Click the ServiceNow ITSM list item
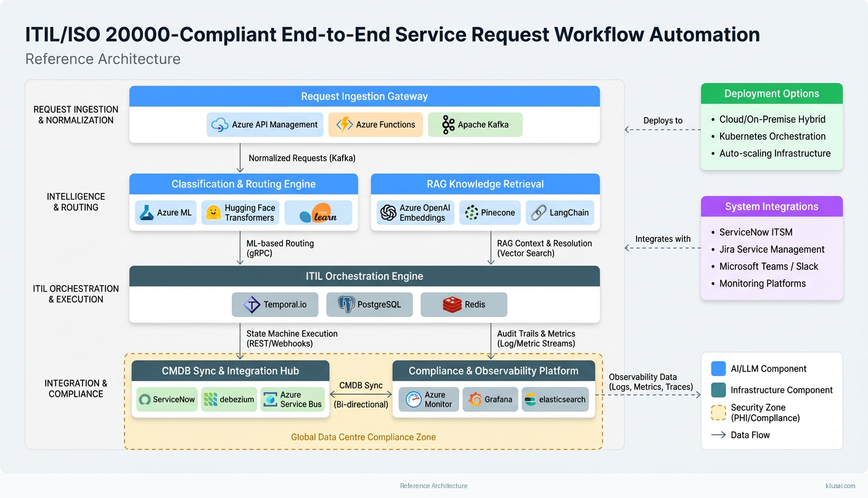 tap(756, 232)
